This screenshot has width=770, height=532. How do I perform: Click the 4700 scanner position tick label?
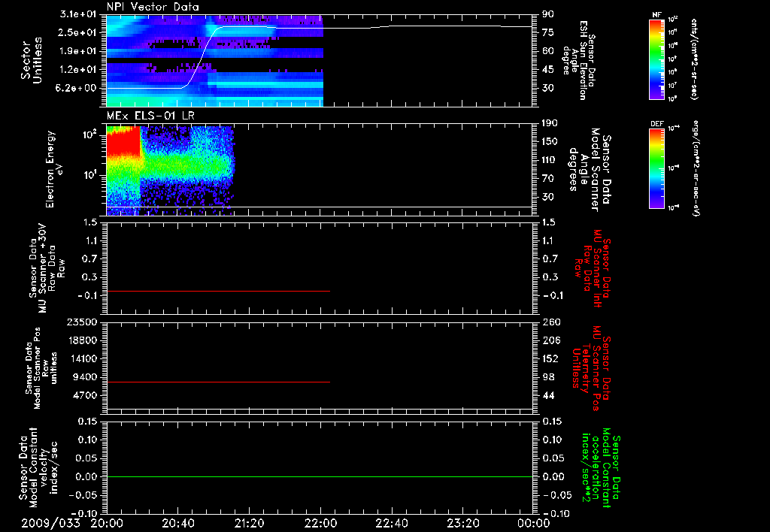tap(84, 395)
